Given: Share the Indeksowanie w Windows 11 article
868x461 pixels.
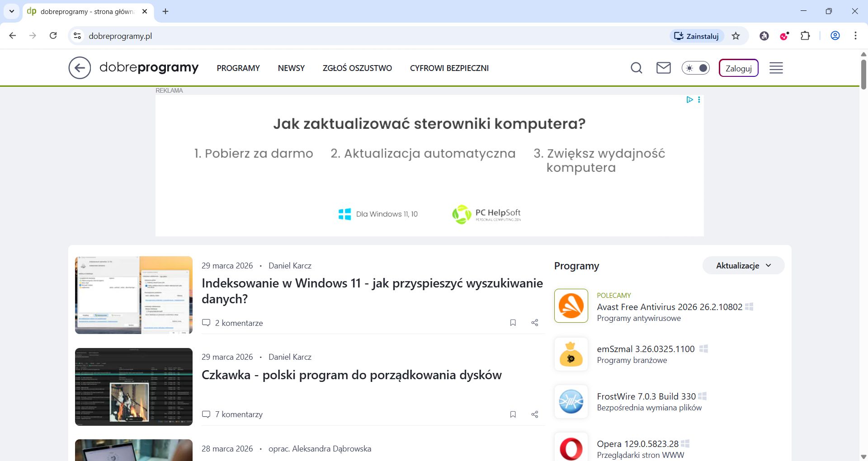Looking at the screenshot, I should (x=535, y=323).
